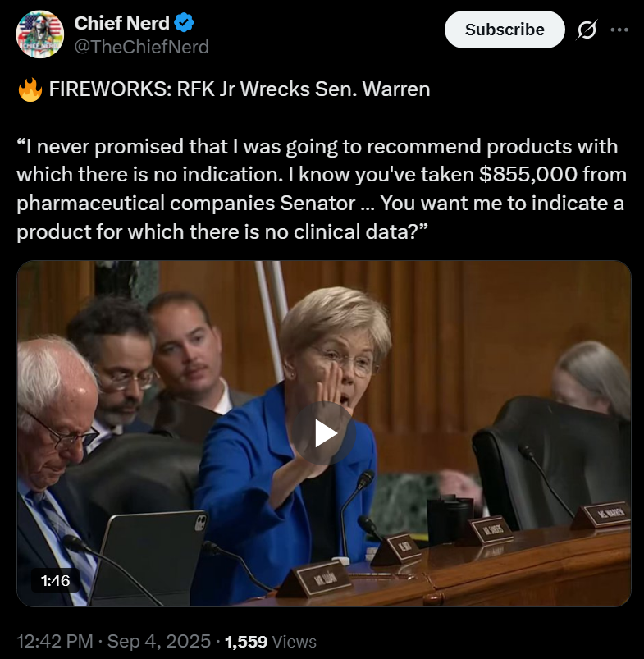Subscribe to Chief Nerd
Viewport: 644px width, 659px height.
(x=505, y=30)
